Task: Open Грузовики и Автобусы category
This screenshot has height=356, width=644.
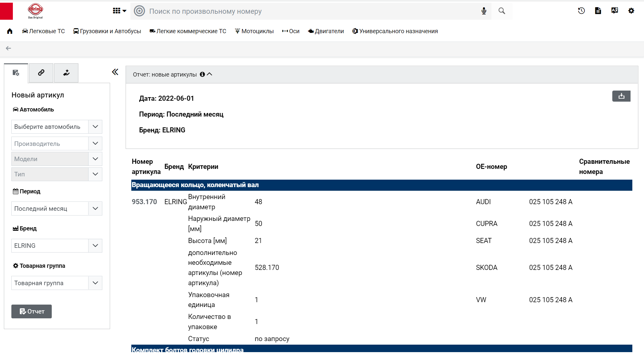Action: [107, 31]
